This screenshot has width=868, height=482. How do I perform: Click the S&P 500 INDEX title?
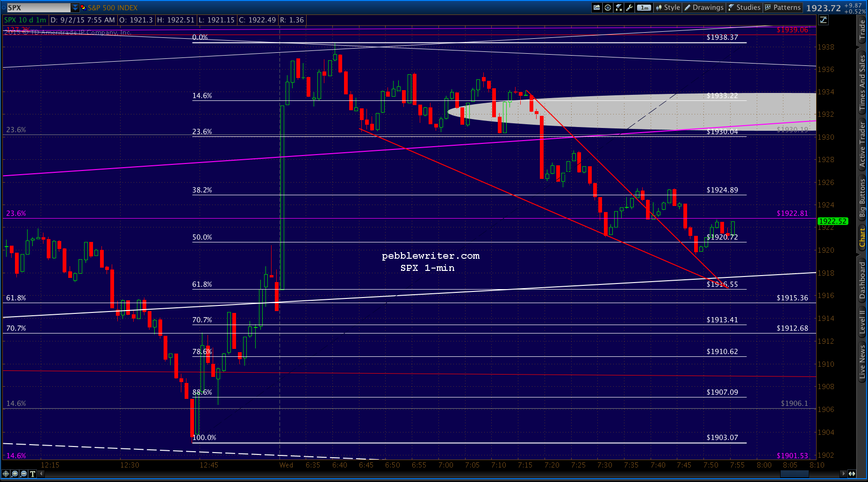[x=113, y=7]
